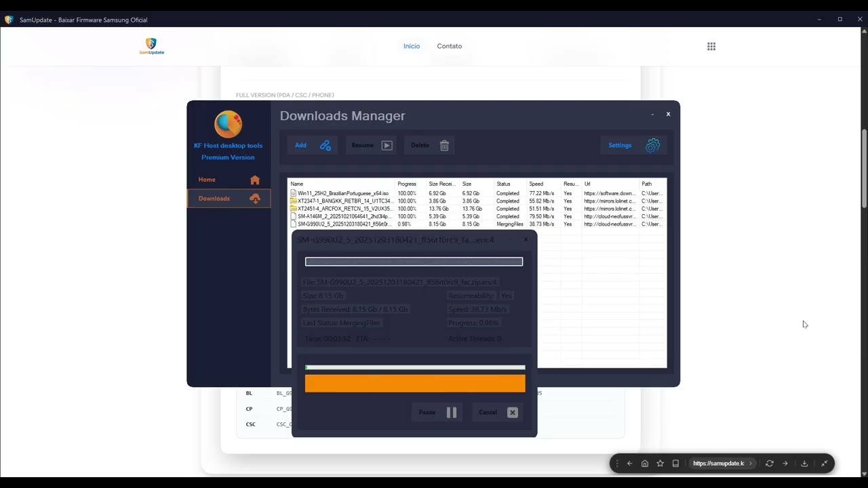This screenshot has width=868, height=488.
Task: Open the Contato site navigation tab
Action: (x=449, y=46)
